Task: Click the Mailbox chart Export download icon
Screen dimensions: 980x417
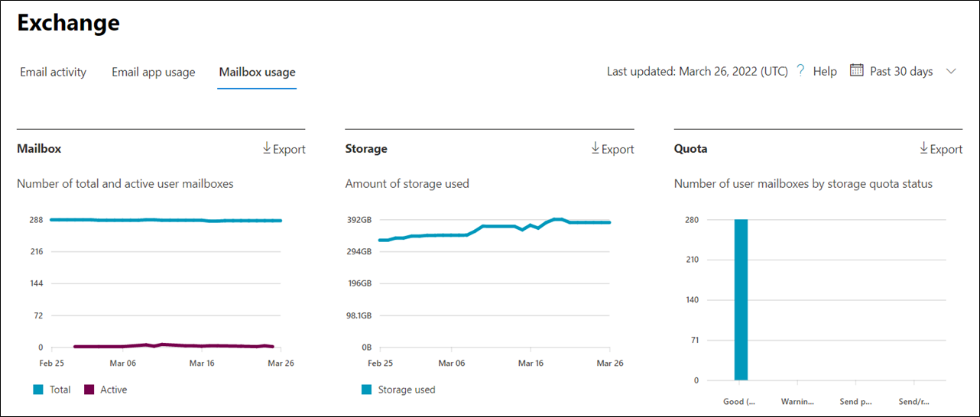Action: point(267,148)
